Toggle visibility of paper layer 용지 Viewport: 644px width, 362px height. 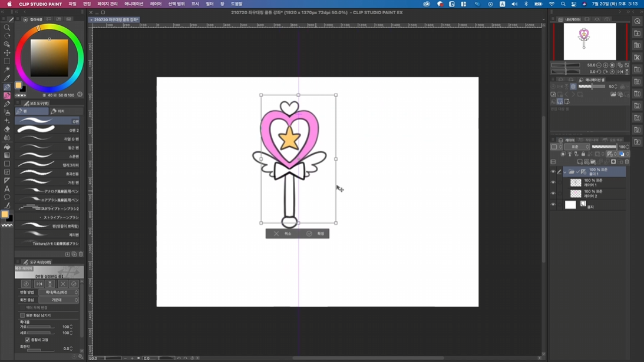[553, 204]
